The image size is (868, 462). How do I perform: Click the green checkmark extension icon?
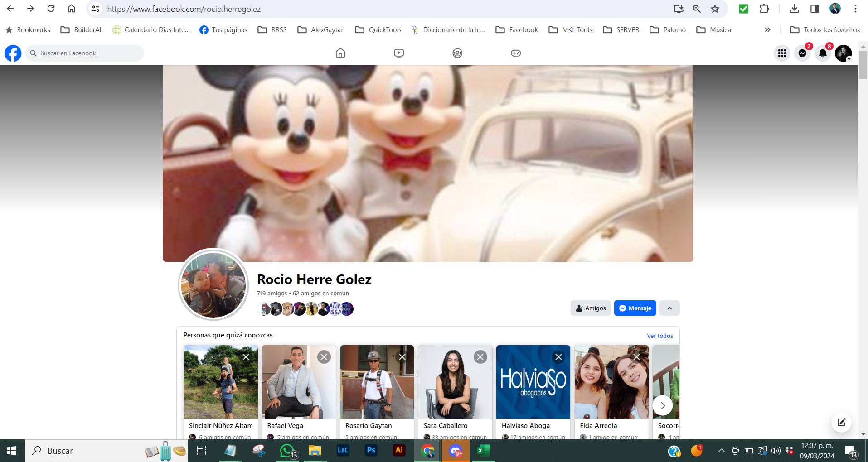[743, 9]
